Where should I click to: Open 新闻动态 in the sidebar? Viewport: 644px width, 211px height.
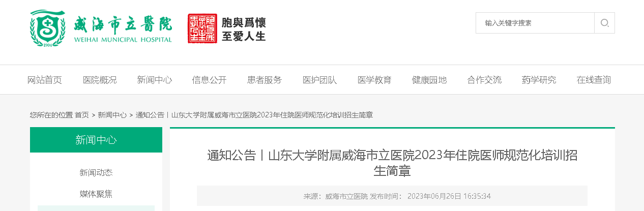point(96,172)
